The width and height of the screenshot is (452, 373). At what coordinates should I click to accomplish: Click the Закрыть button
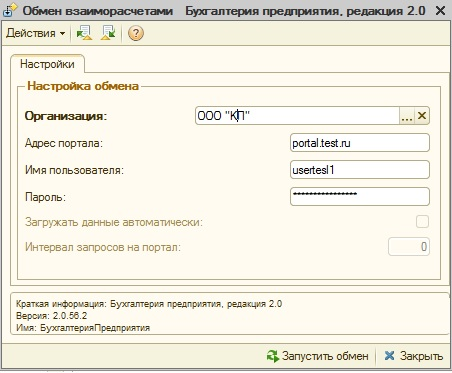[414, 356]
